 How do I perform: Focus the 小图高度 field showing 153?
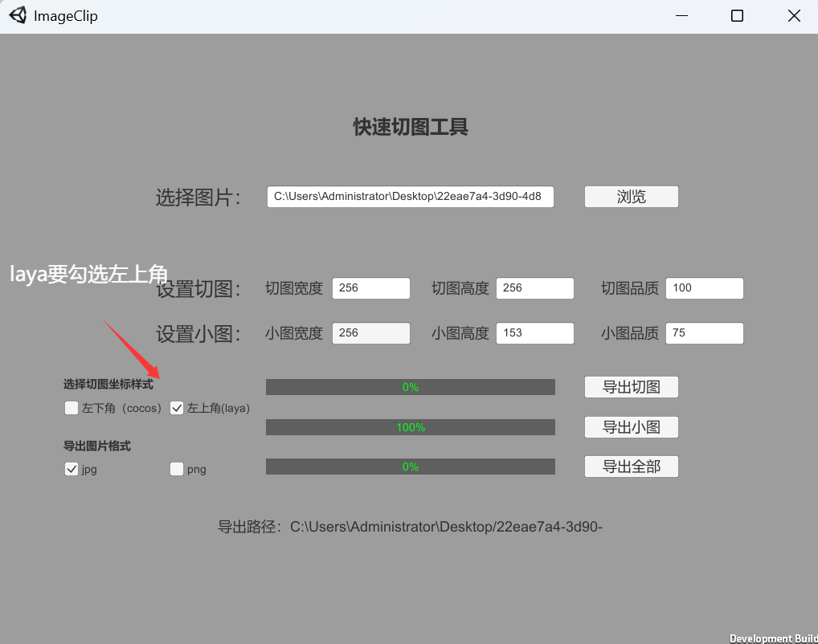pos(534,333)
